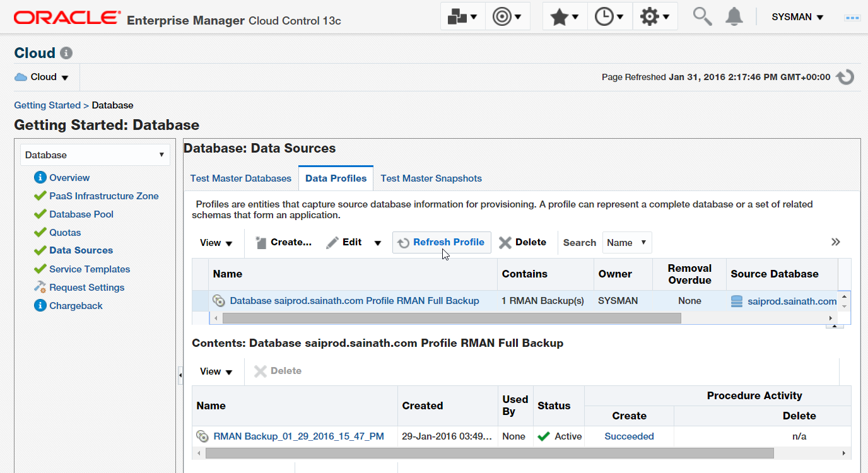Open the saiprod.sainath.com source database link

click(792, 301)
